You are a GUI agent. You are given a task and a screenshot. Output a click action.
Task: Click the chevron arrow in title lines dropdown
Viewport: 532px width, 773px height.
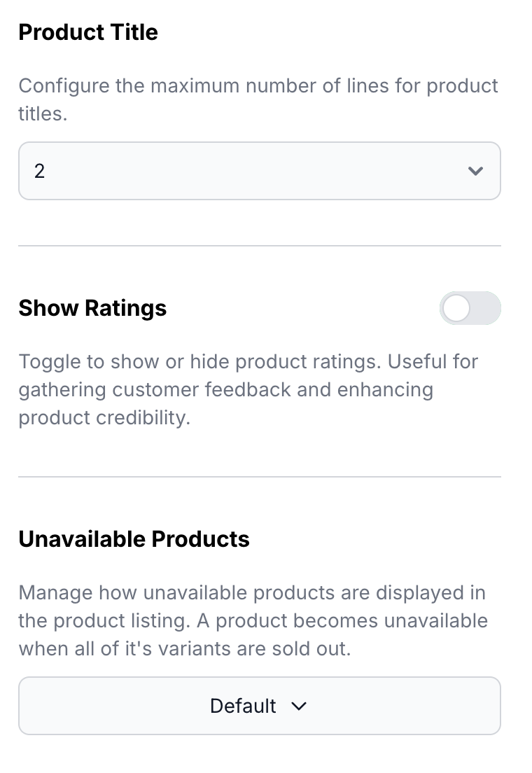coord(475,171)
